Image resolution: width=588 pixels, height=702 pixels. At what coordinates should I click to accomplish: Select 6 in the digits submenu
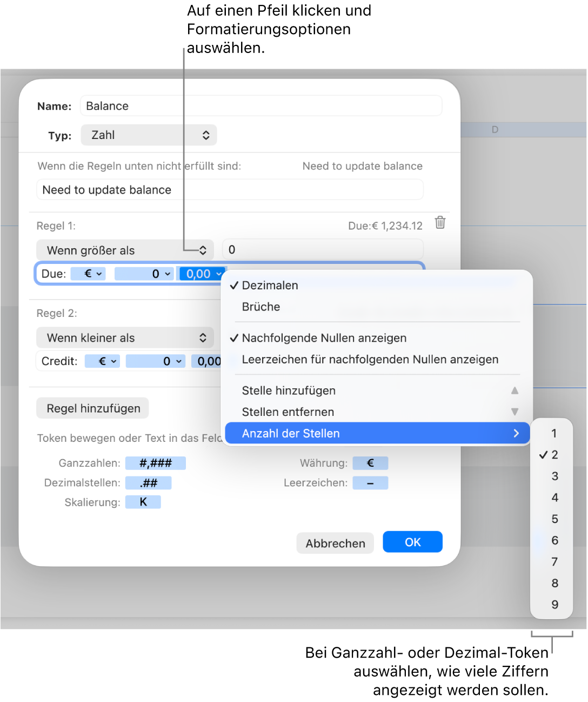[552, 540]
